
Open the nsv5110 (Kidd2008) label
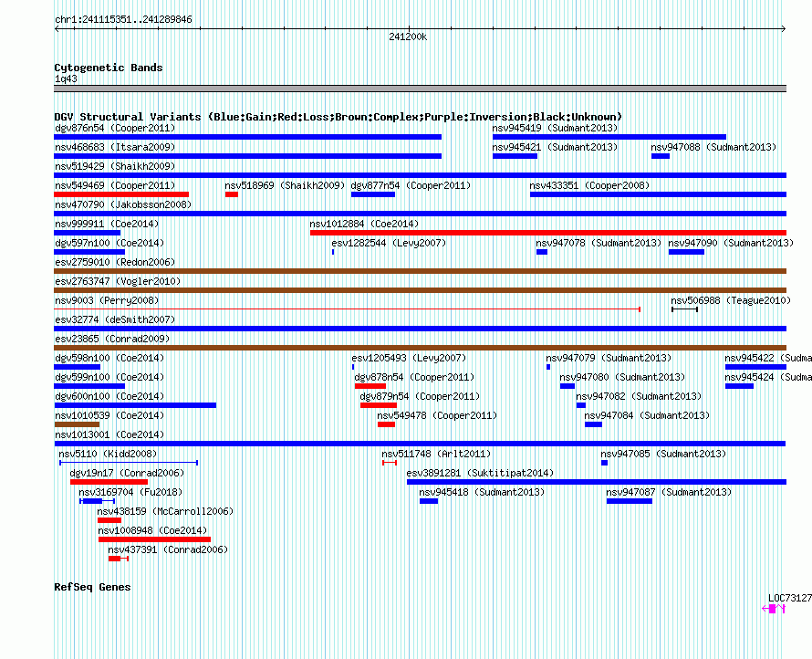(108, 454)
